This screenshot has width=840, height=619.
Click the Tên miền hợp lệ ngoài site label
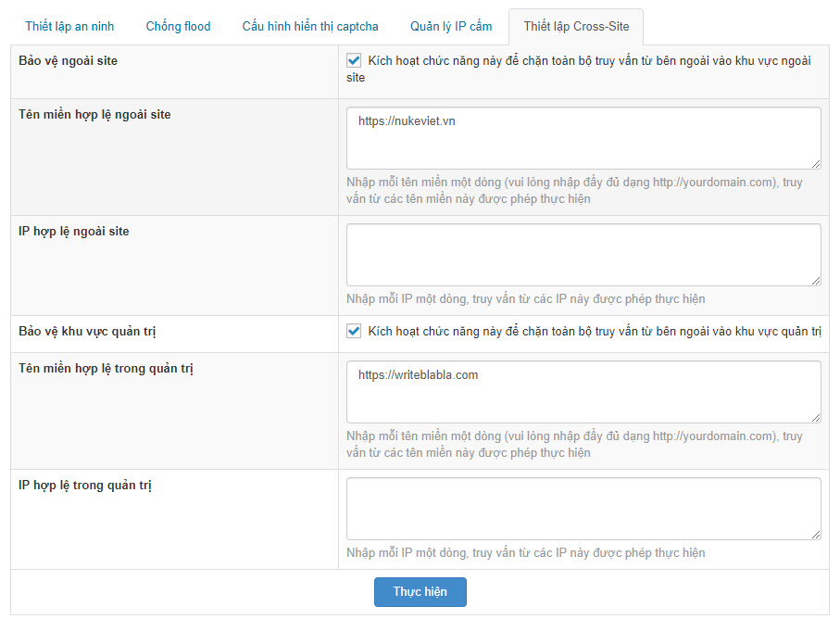tap(94, 115)
